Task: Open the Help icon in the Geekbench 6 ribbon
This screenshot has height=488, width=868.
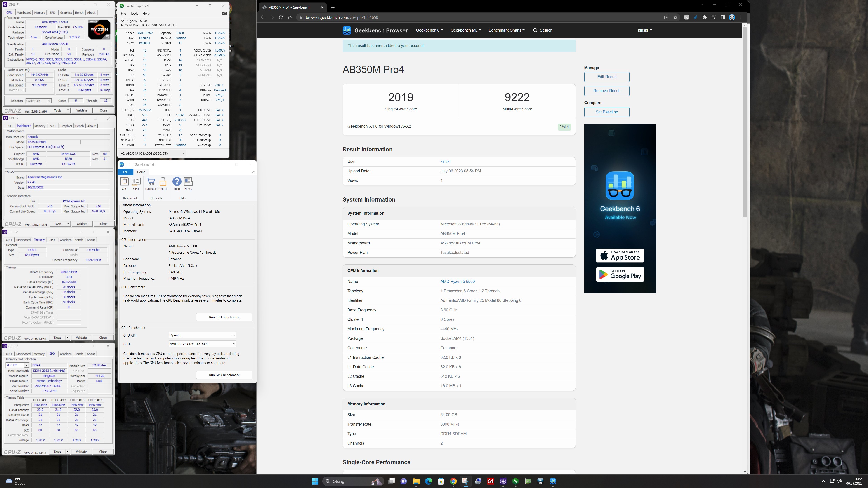Action: [177, 182]
